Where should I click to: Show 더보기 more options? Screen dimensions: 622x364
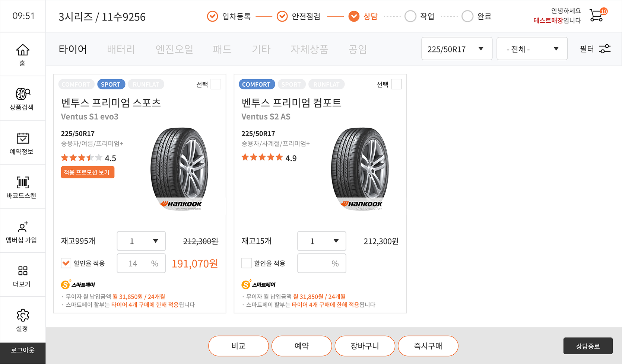point(23,271)
